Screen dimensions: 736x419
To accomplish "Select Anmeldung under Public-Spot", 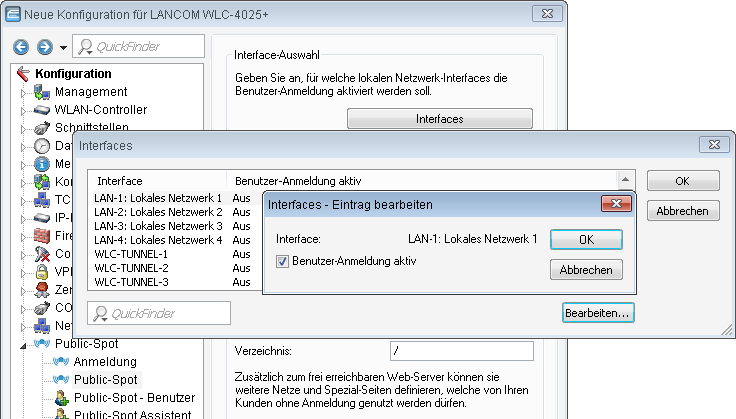I will pos(105,362).
